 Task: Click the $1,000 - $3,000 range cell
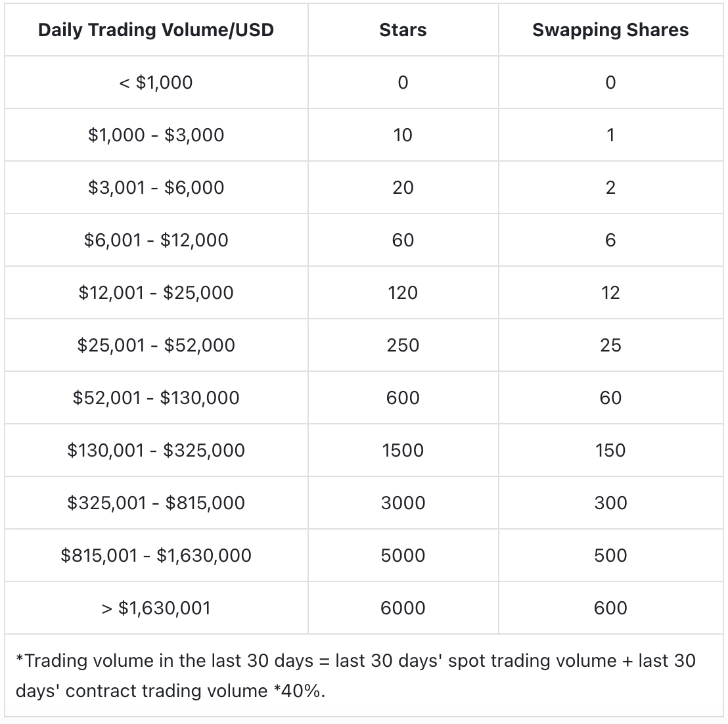click(x=156, y=135)
